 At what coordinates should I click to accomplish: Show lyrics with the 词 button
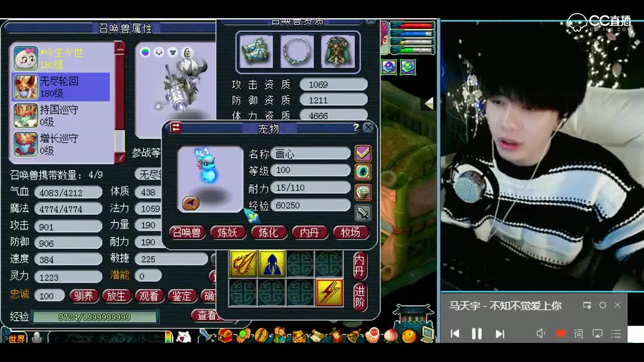pyautogui.click(x=579, y=334)
